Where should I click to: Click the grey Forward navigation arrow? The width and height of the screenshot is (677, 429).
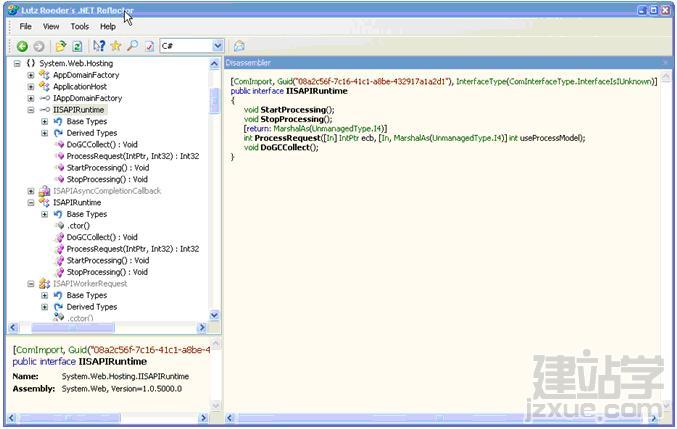(39, 46)
